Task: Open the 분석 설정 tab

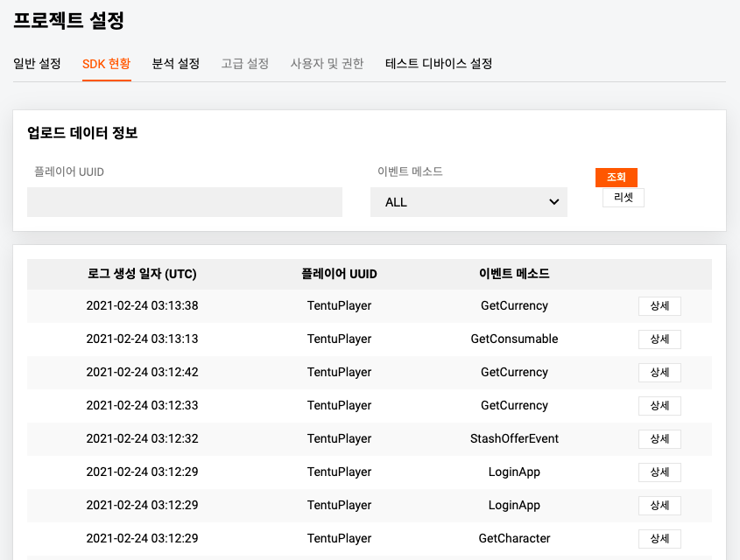Action: click(175, 64)
